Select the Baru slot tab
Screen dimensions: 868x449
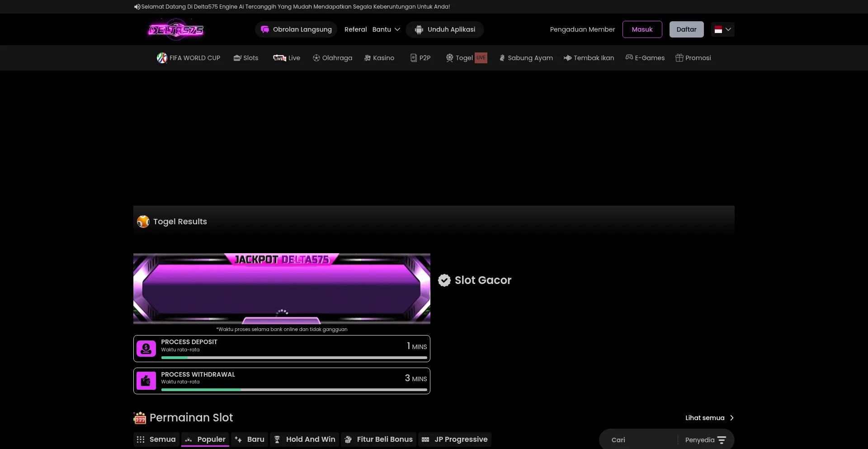click(250, 440)
